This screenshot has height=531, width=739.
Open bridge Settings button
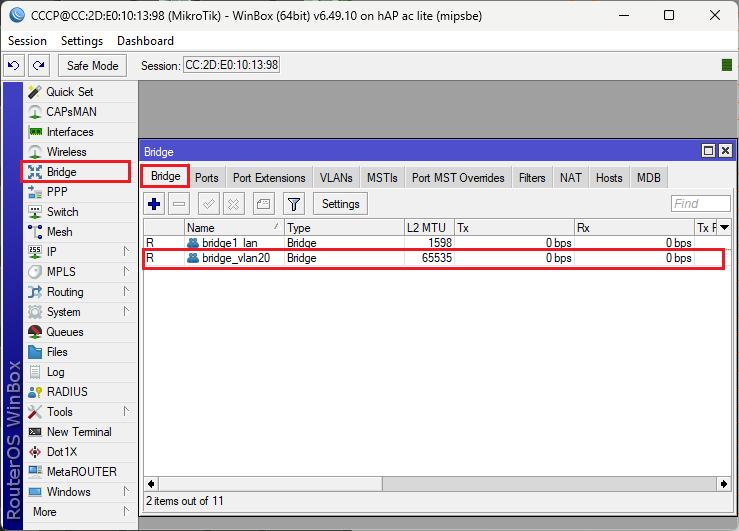[340, 204]
